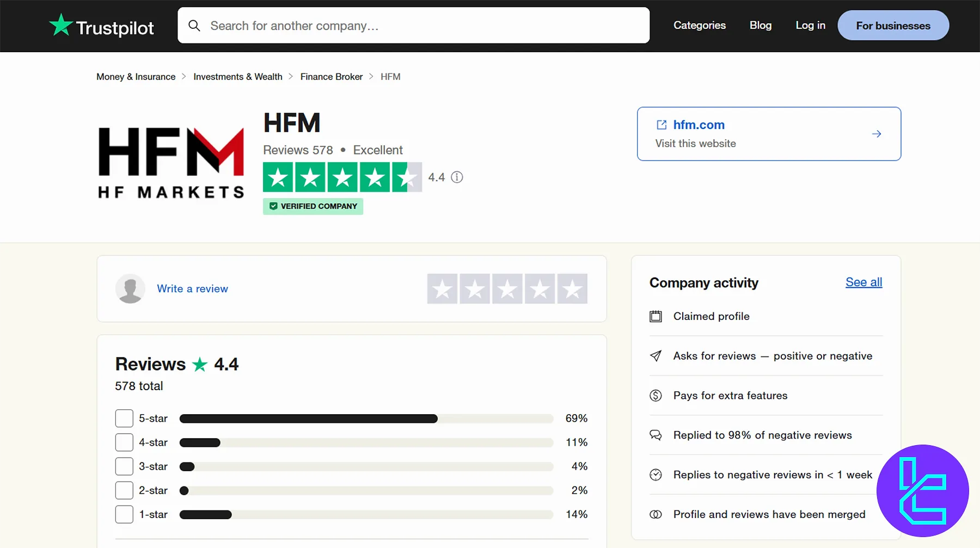Click the Excellent rating label
Viewport: 980px width, 548px height.
tap(378, 150)
